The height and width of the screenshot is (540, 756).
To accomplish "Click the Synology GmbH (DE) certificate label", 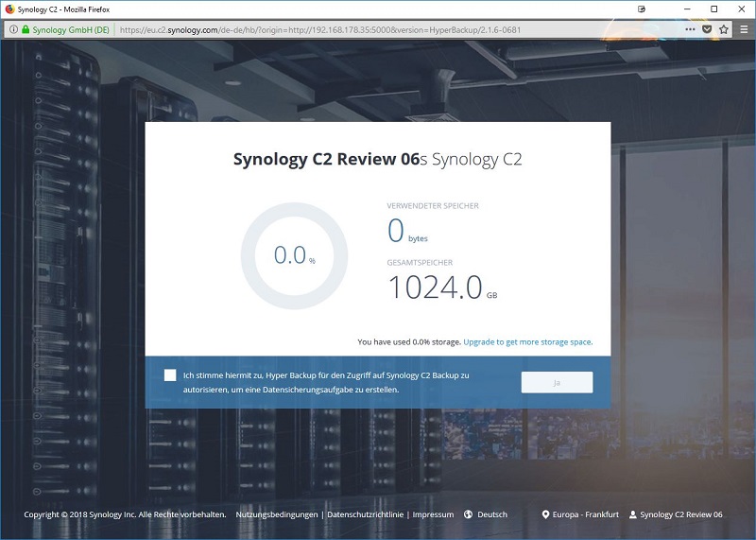I will pos(71,30).
